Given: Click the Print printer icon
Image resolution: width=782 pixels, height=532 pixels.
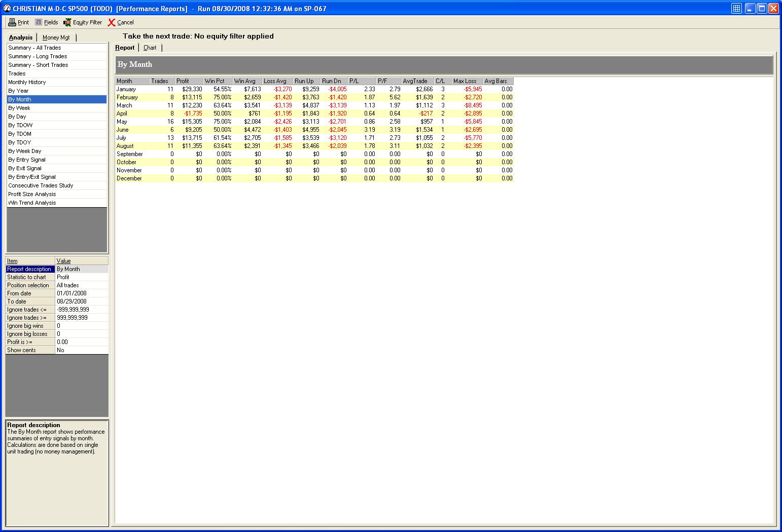Looking at the screenshot, I should point(12,22).
